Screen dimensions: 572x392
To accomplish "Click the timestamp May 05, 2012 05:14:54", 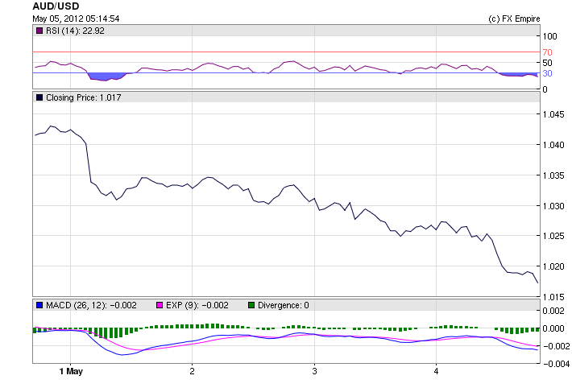I will click(x=76, y=19).
